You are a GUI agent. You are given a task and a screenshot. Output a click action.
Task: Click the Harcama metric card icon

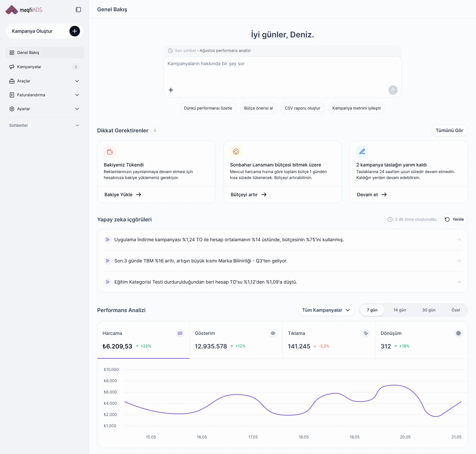[x=180, y=333]
